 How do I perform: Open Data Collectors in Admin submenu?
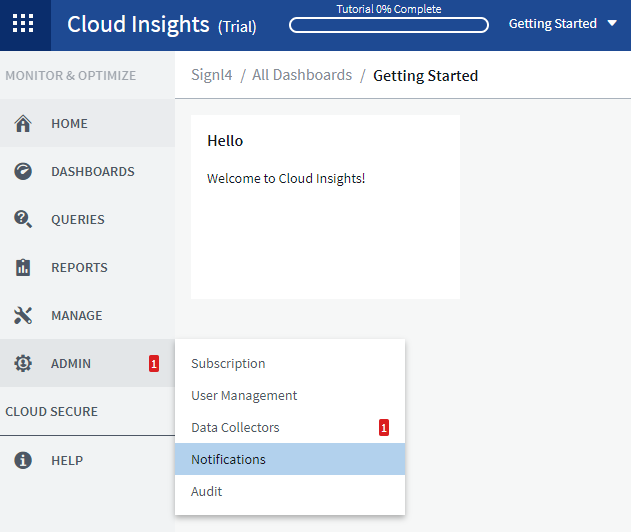pyautogui.click(x=290, y=427)
